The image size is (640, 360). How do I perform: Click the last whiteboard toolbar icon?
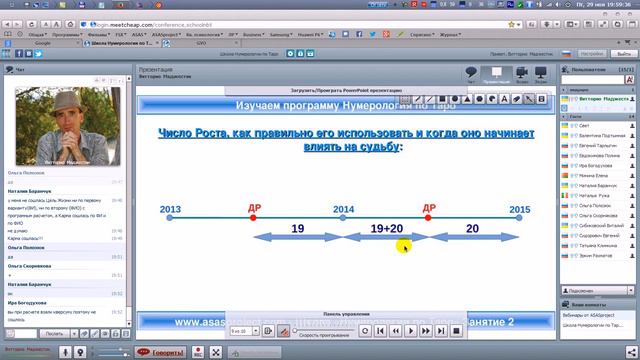click(x=542, y=99)
